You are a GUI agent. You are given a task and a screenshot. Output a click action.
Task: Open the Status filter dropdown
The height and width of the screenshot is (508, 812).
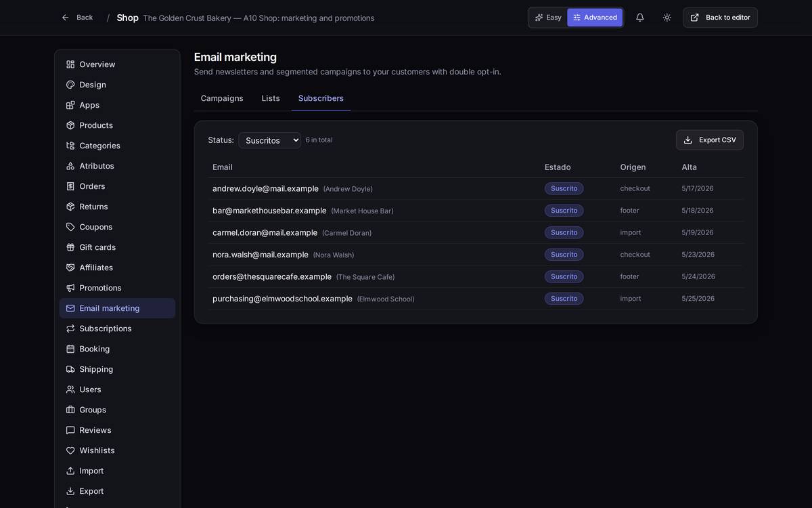[269, 140]
